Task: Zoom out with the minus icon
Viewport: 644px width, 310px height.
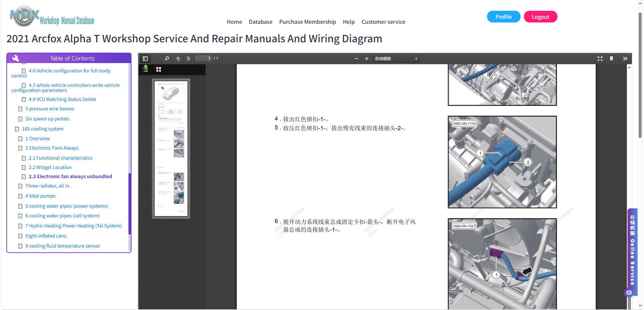Action: click(356, 58)
